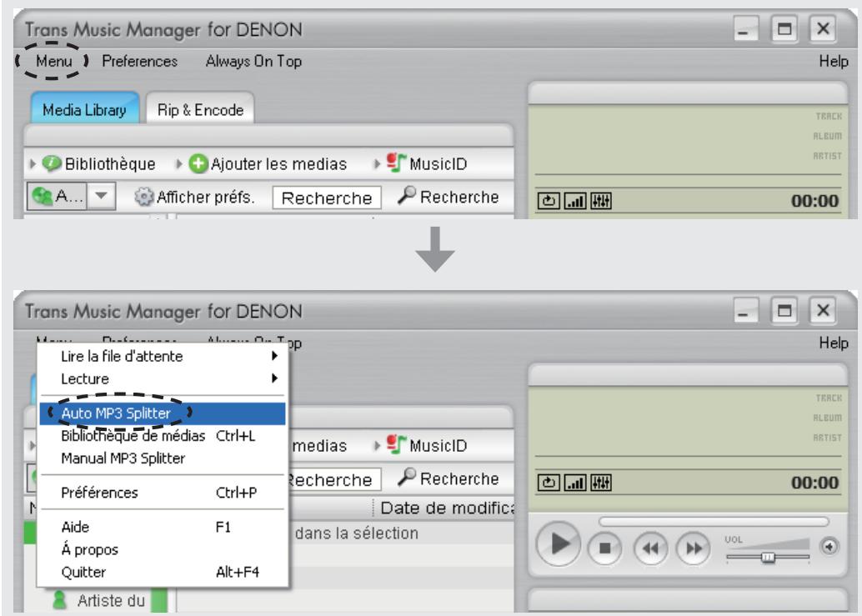The width and height of the screenshot is (862, 616).
Task: Close the lower window
Action: [x=823, y=311]
